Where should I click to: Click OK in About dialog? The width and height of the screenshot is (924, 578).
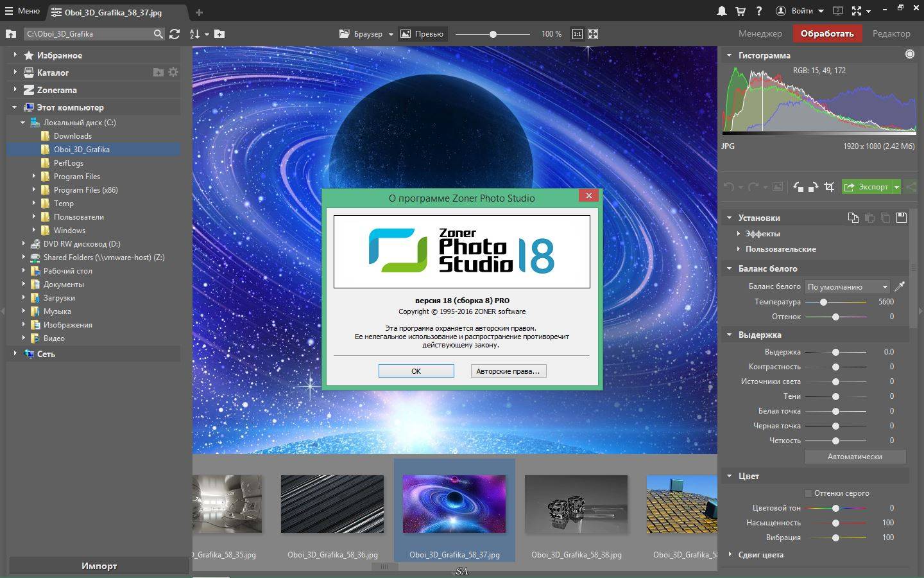click(416, 371)
